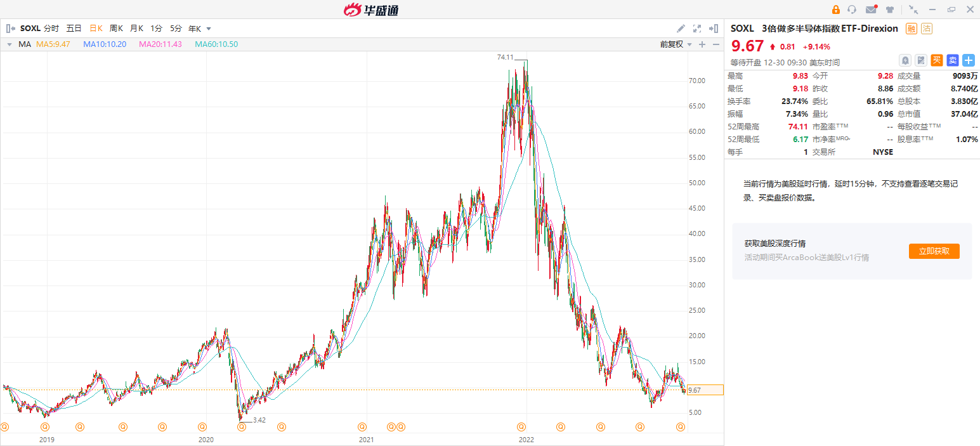Switch to 分时 intraday tab
980x446 pixels.
[51, 29]
